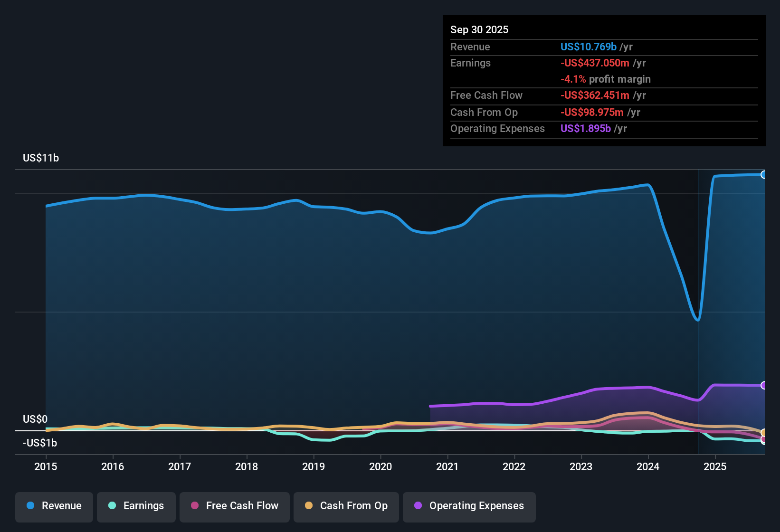Click the vertical date marker line near 2024
The height and width of the screenshot is (532, 780).
click(x=698, y=309)
